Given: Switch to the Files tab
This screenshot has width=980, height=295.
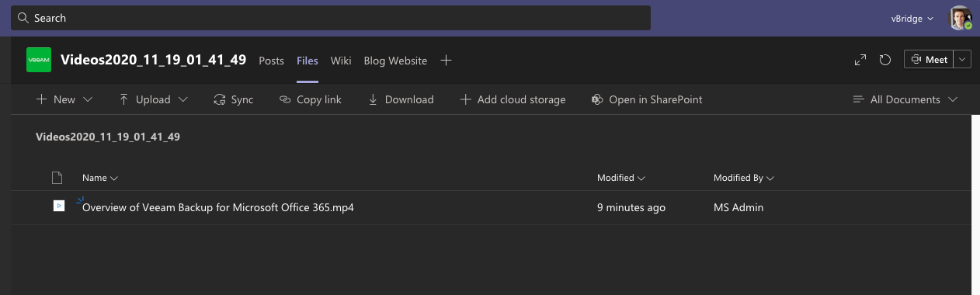Looking at the screenshot, I should click(x=308, y=61).
